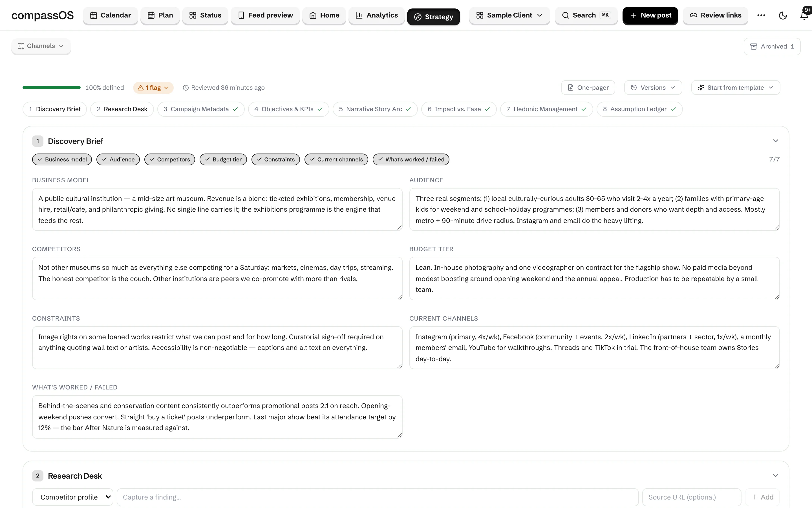This screenshot has width=812, height=508.
Task: Jump to step 3 Campaign Metadata
Action: tap(201, 109)
